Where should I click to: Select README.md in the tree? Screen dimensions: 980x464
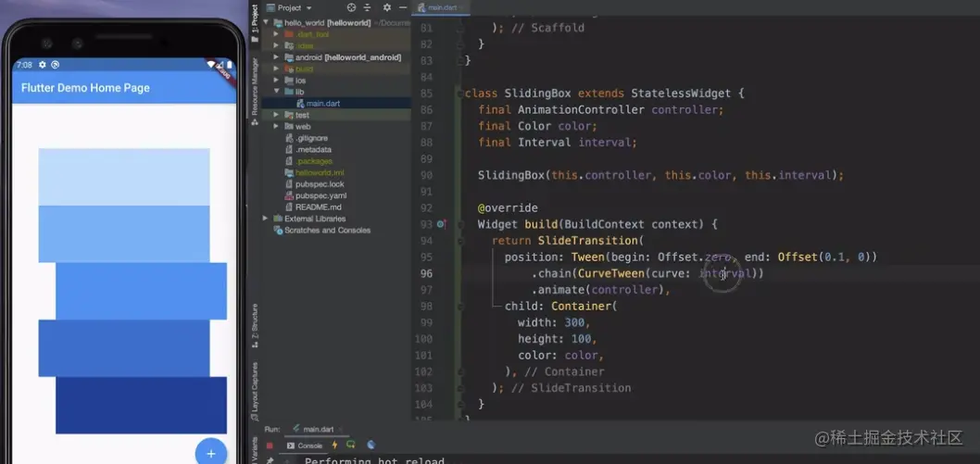click(x=318, y=207)
